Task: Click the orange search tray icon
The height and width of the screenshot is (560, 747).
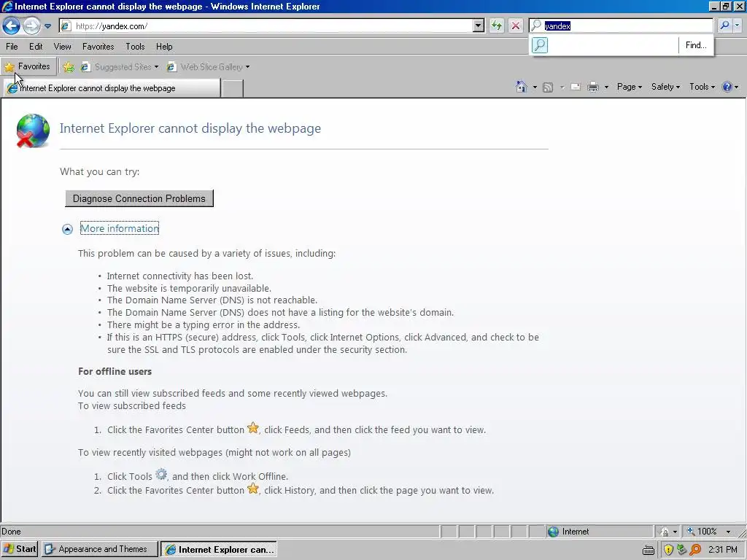Action: point(695,550)
